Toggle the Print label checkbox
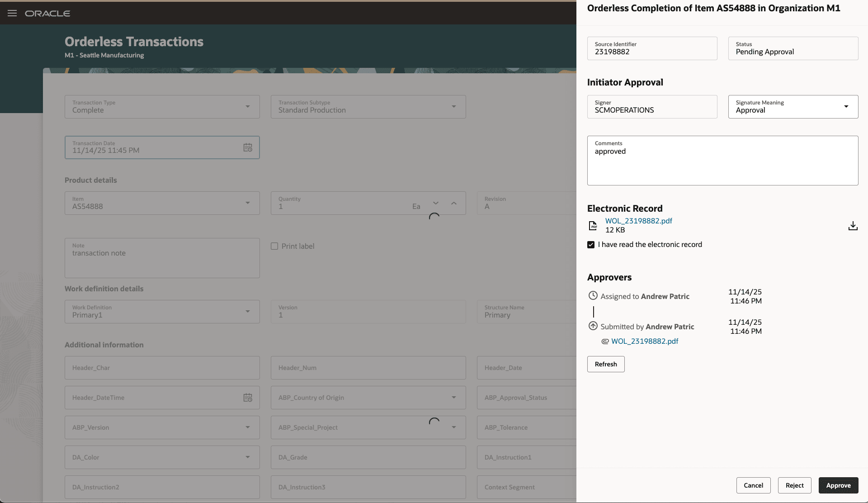Viewport: 868px width, 503px height. click(x=274, y=246)
